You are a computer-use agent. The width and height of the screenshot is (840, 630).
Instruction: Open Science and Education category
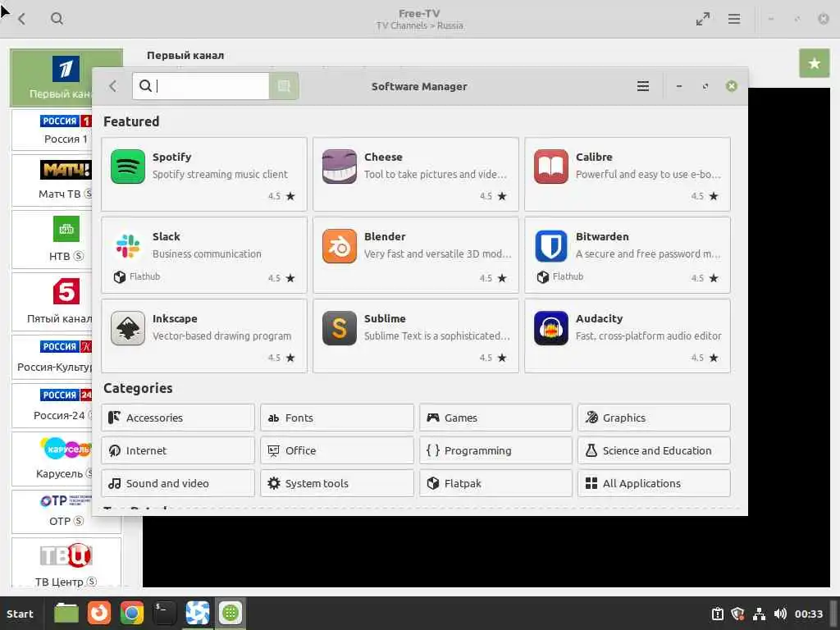point(654,450)
